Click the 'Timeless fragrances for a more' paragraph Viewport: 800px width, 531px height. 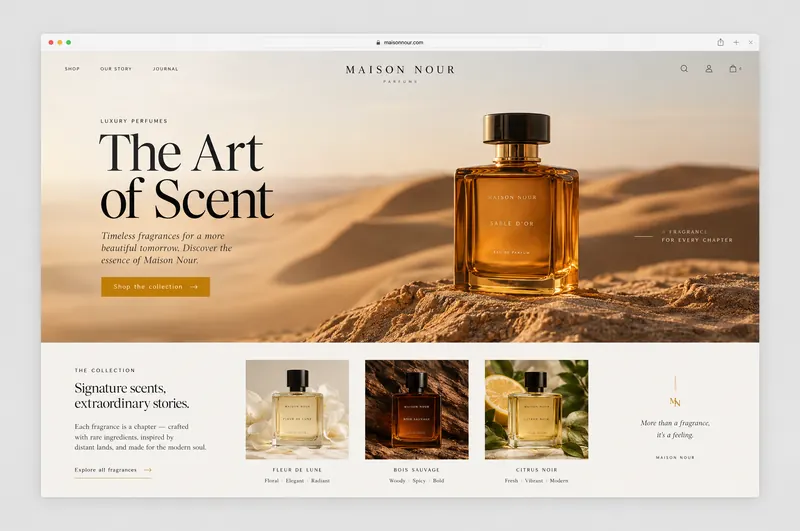point(166,248)
